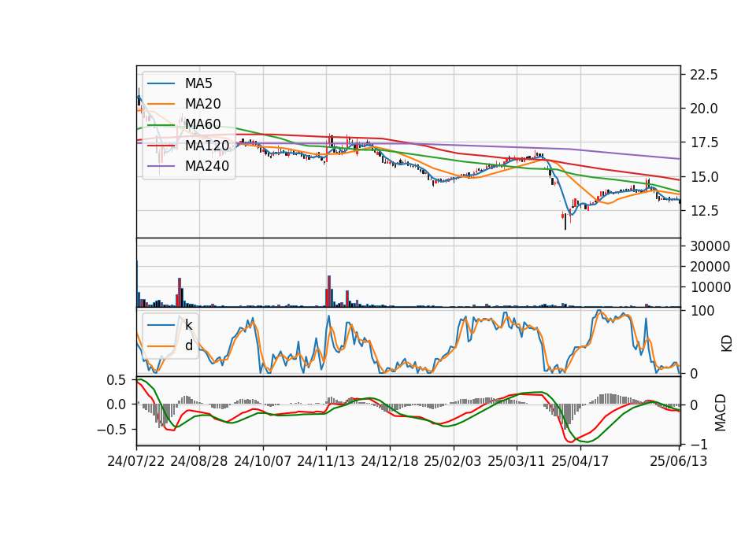The height and width of the screenshot is (543, 756).
Task: Click the 25/04/17 date label
Action: point(580,461)
